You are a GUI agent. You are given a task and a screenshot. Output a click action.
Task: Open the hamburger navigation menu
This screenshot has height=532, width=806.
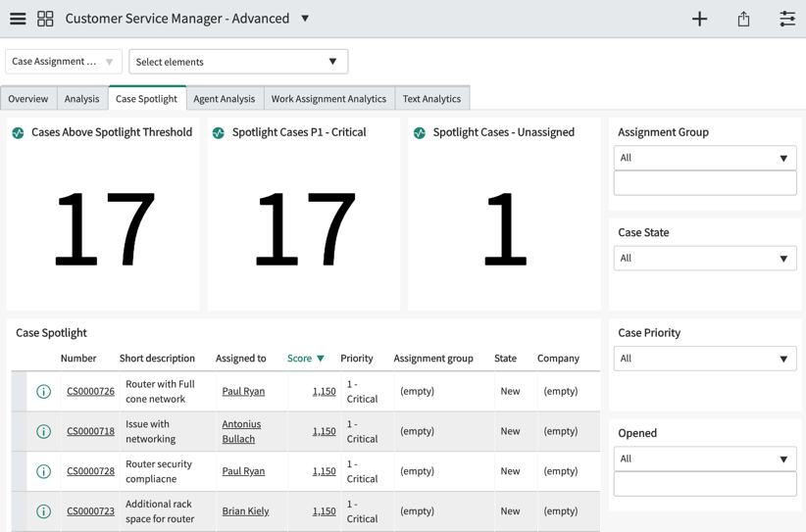(18, 19)
